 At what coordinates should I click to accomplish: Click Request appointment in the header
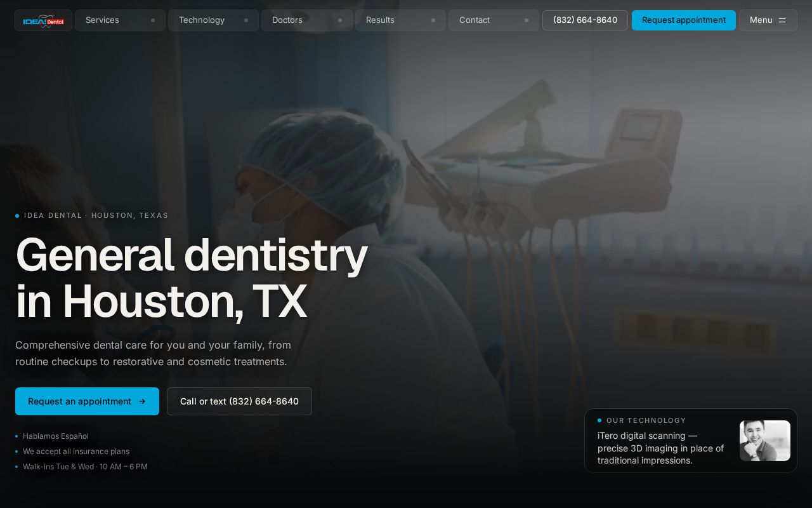[x=684, y=20]
